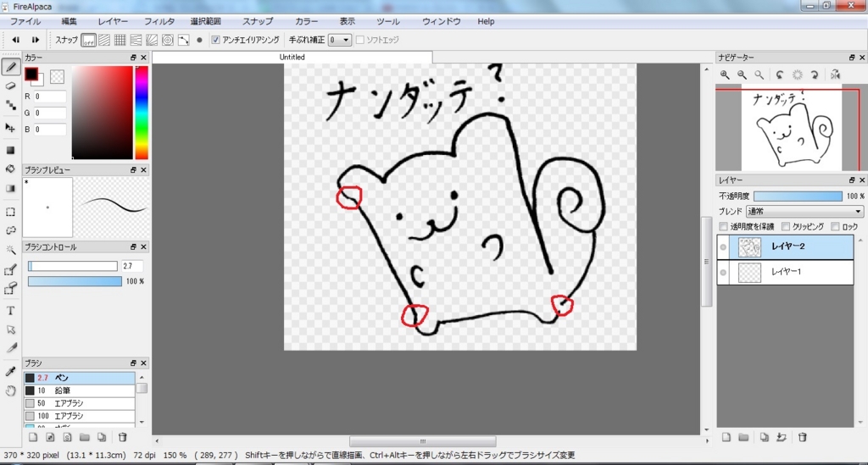Click the R color value field
868x465 pixels.
click(50, 97)
